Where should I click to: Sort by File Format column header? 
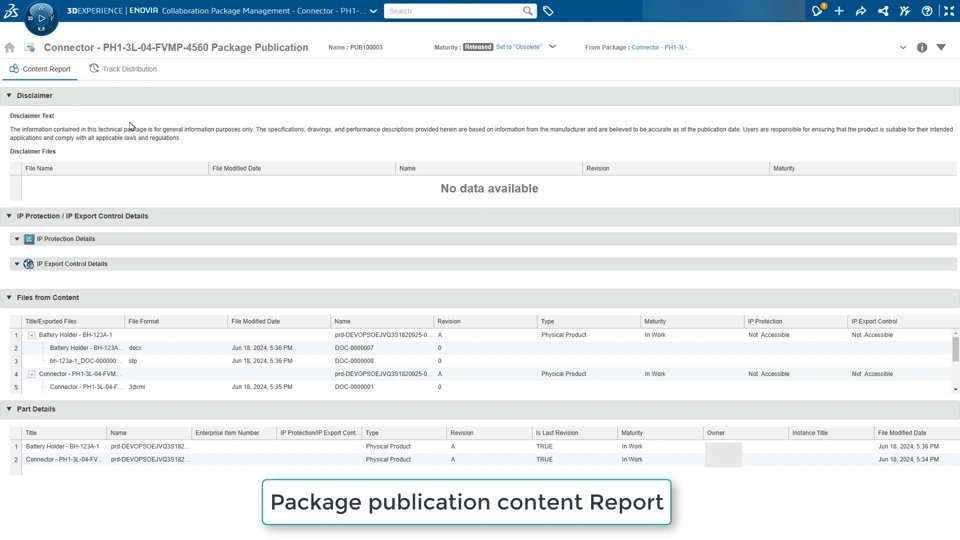176,321
